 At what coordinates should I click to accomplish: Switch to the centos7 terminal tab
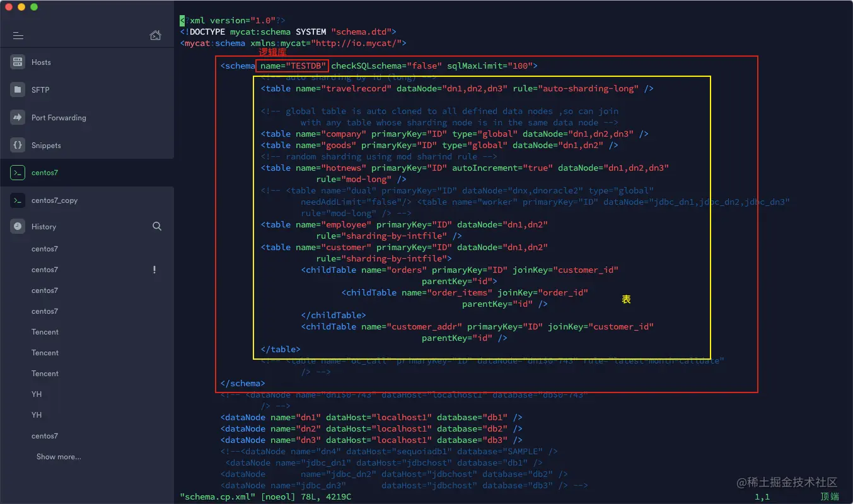87,173
